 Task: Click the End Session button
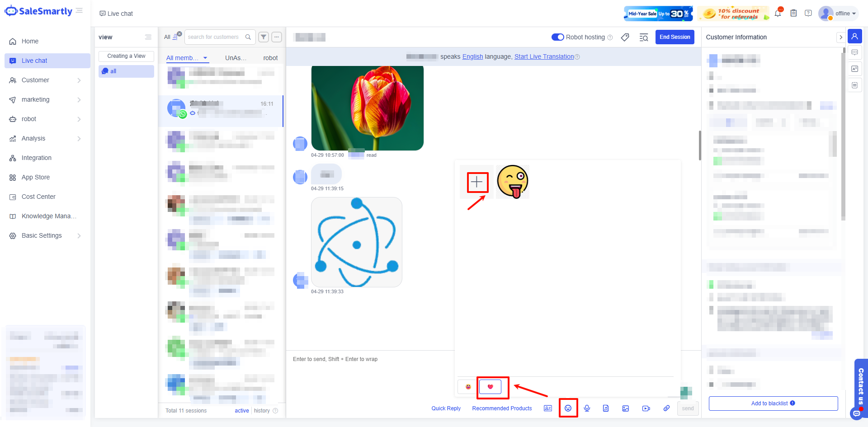(x=675, y=37)
